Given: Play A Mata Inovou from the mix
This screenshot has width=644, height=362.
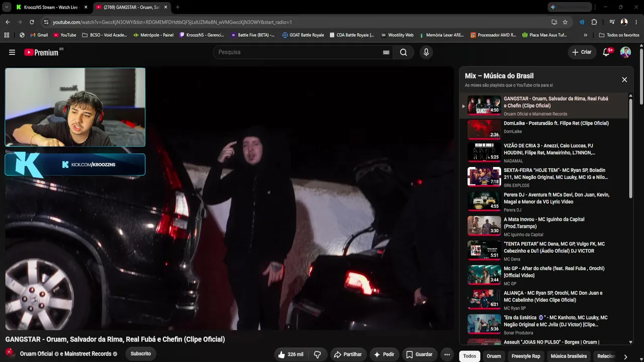Looking at the screenshot, I should point(544,226).
